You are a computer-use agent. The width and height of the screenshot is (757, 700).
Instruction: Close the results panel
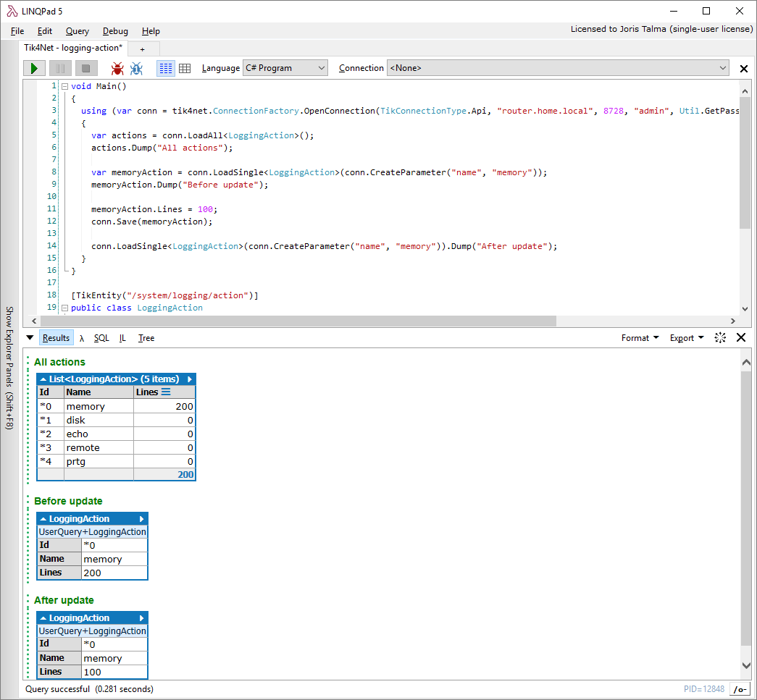coord(741,338)
